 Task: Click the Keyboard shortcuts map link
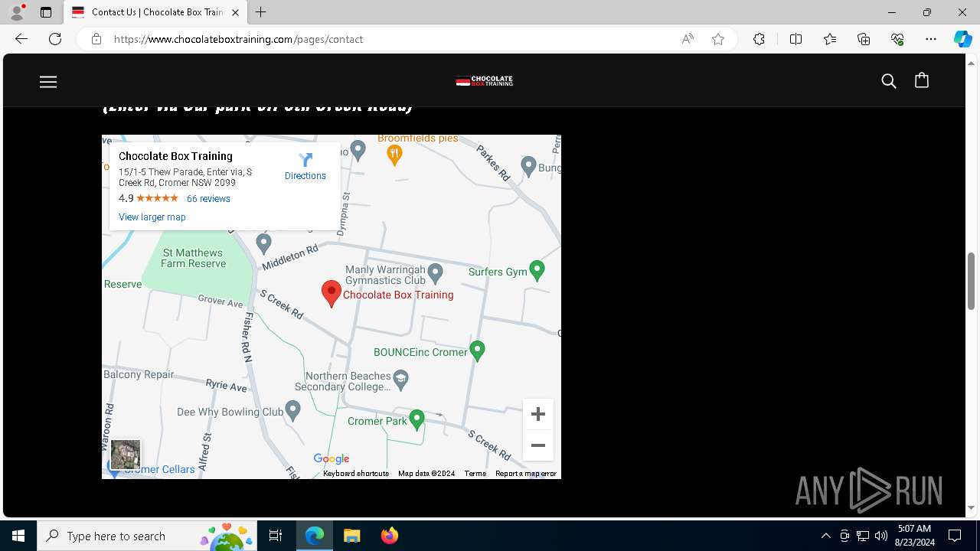[356, 474]
